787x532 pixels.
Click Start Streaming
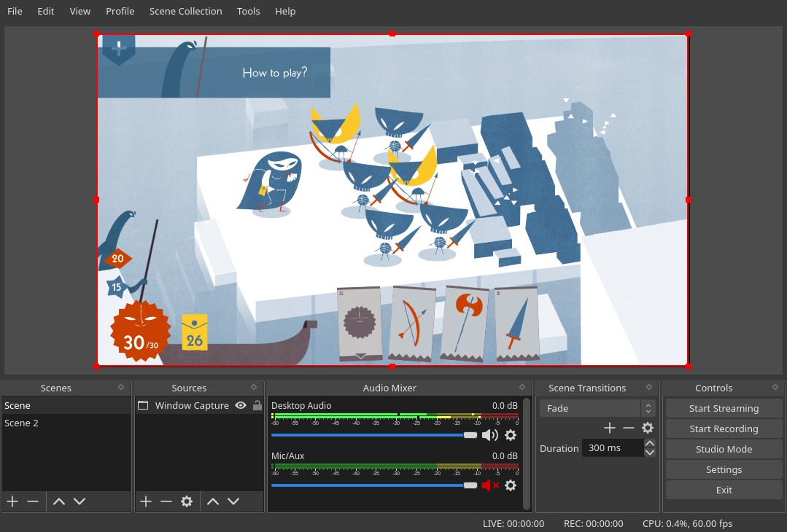[724, 408]
